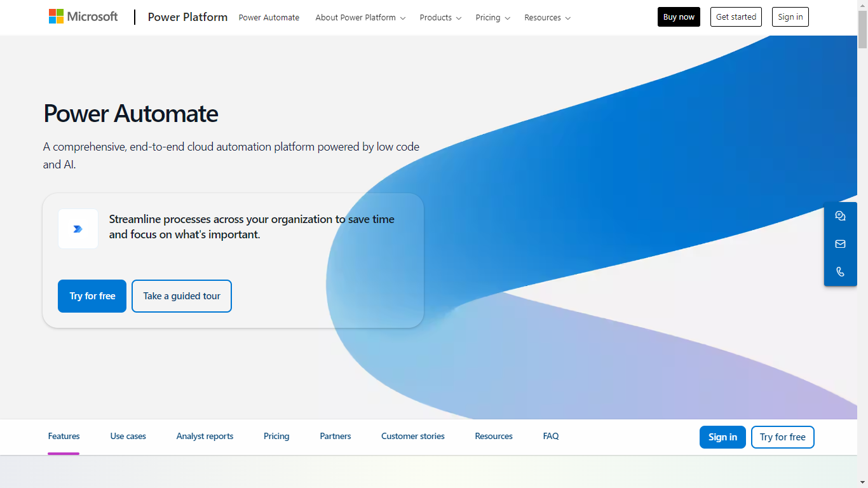Click the 'Streamline processes across your organization' text
This screenshot has width=868, height=488.
(252, 227)
